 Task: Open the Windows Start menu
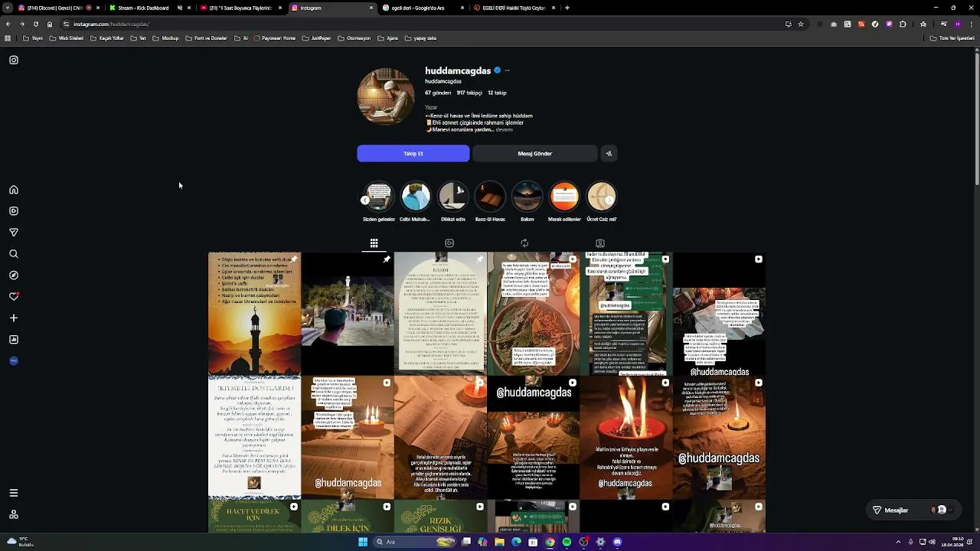(x=363, y=542)
